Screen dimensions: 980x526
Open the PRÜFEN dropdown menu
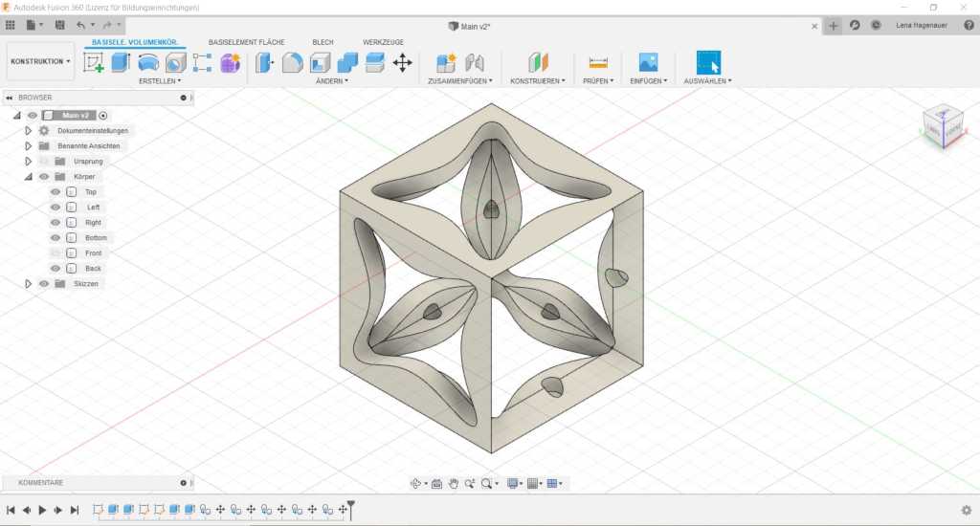[598, 81]
